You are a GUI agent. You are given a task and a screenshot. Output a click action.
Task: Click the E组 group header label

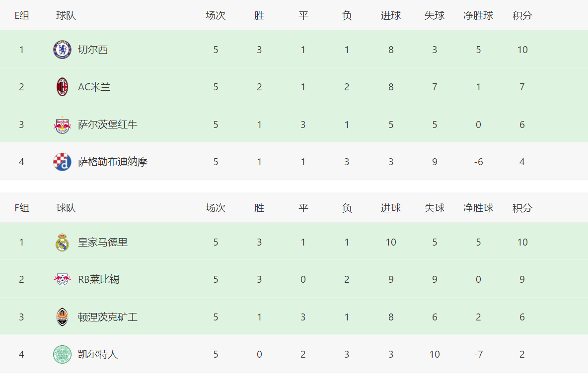(22, 15)
